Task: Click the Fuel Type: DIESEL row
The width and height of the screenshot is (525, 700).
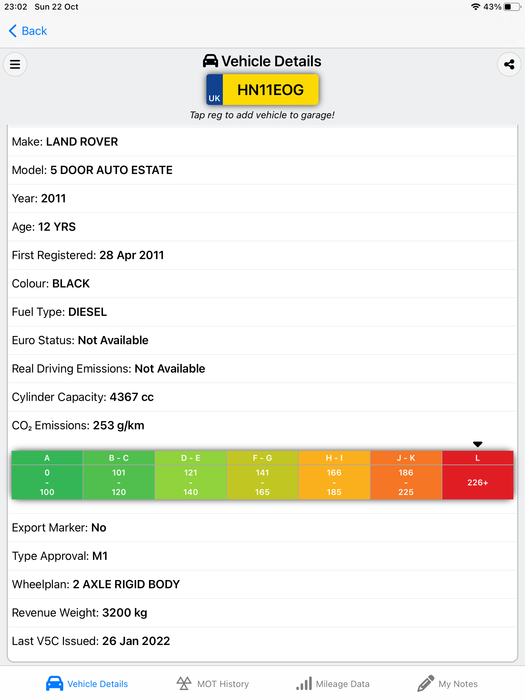Action: point(262,312)
